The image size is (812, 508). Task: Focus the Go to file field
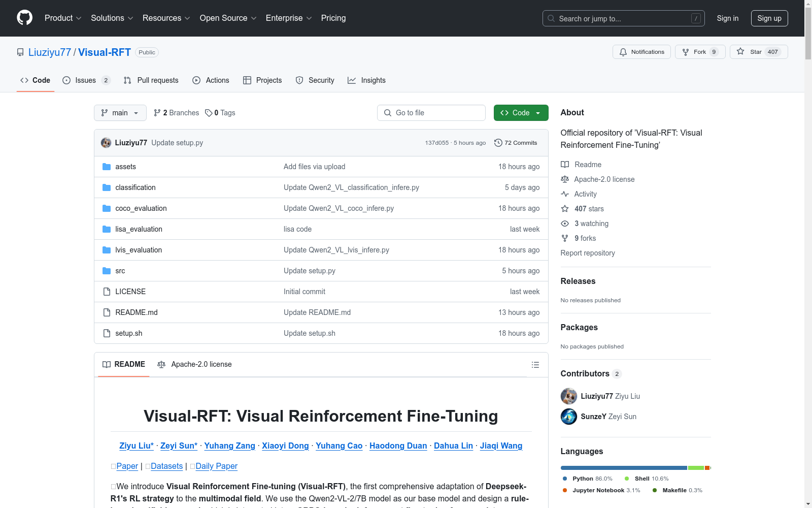click(x=431, y=113)
